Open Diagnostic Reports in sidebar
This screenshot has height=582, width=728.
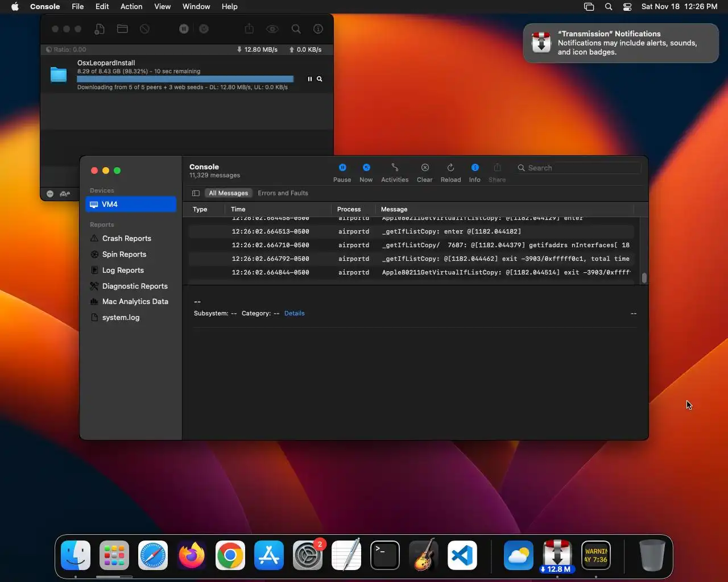tap(135, 286)
